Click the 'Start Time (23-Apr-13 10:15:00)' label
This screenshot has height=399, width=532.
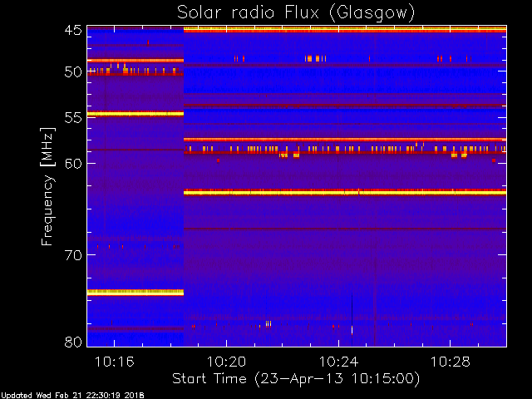(296, 379)
